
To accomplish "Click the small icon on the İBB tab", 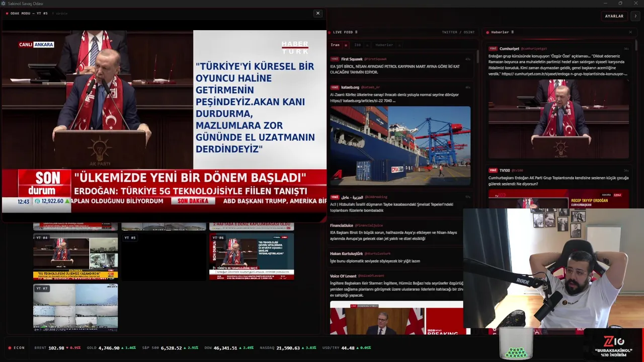I will tap(367, 45).
